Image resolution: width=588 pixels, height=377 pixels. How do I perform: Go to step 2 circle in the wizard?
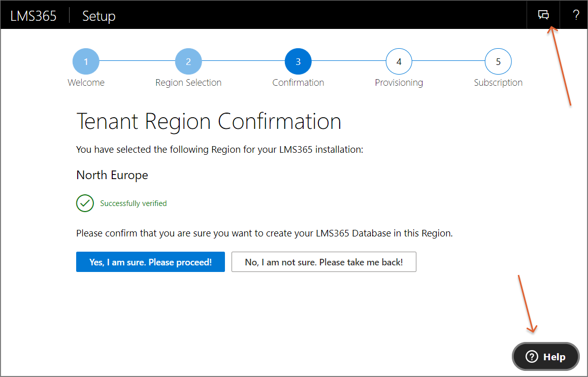tap(188, 62)
